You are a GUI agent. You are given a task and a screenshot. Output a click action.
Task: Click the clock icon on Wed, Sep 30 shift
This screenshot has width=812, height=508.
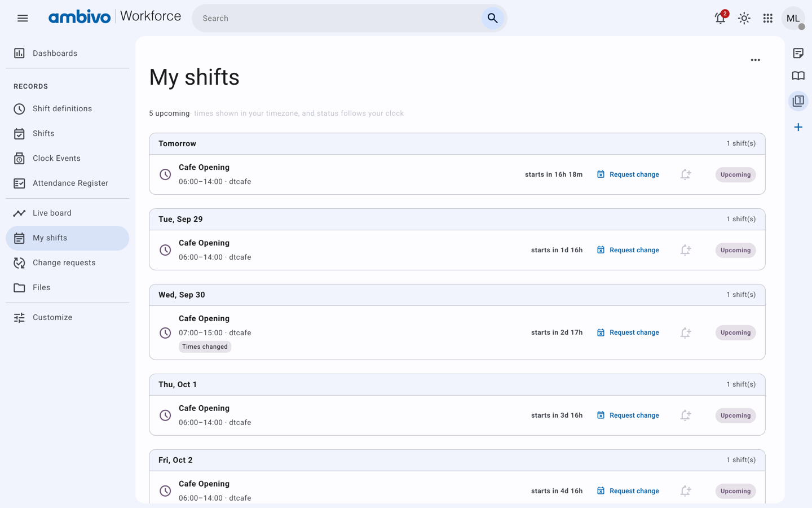(x=165, y=332)
